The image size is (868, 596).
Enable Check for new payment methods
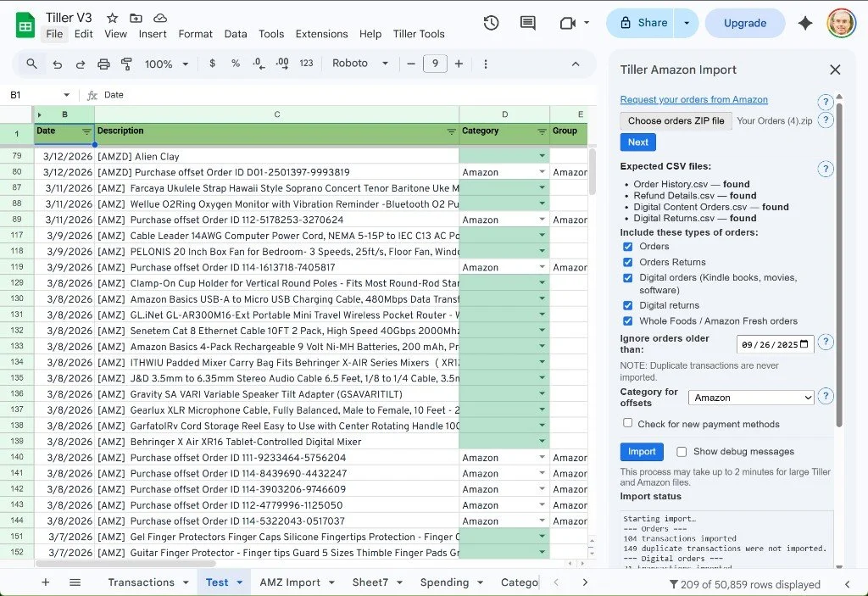click(x=627, y=423)
